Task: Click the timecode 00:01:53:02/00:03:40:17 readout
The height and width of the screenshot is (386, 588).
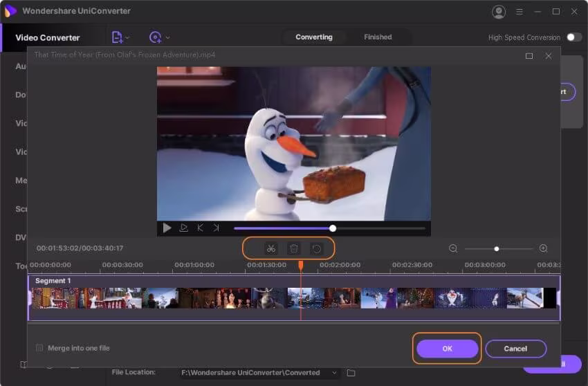Action: tap(80, 248)
